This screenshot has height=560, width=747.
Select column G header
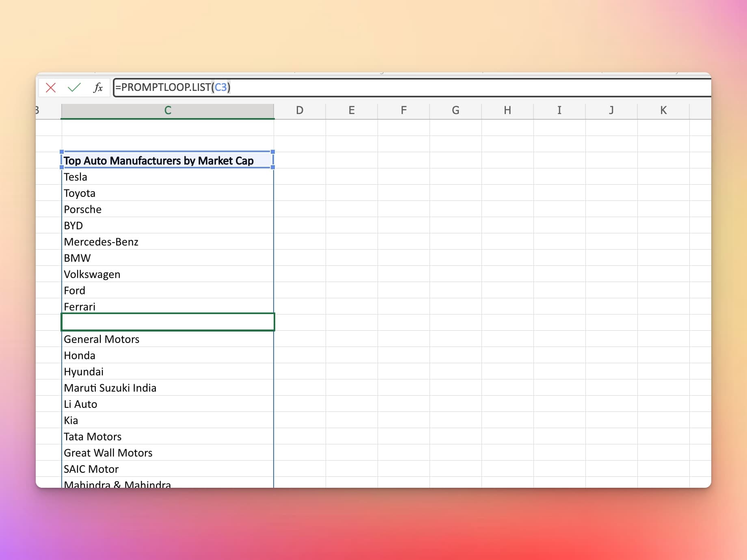456,110
